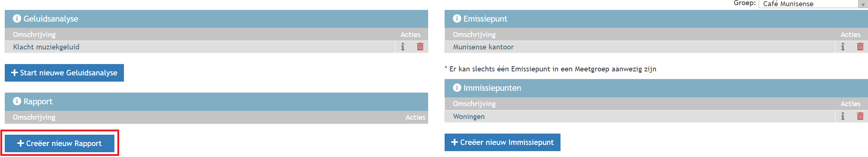Open info for Klacht muziekgeluid analysis
Screen dimensions: 868x157
pos(403,47)
